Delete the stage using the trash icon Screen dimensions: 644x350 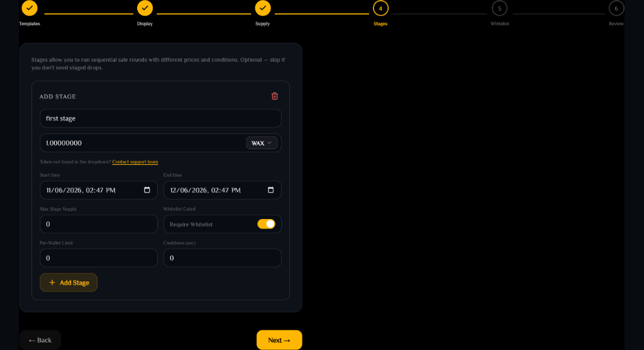click(x=275, y=96)
